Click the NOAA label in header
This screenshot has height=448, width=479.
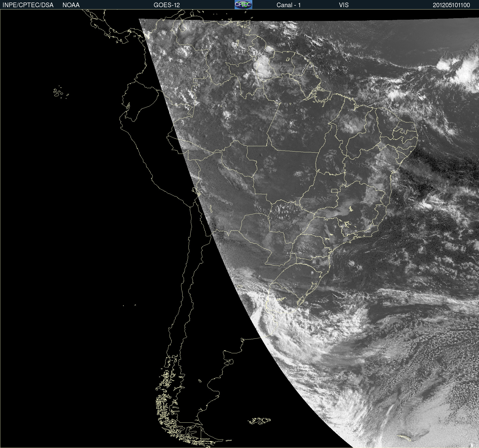pyautogui.click(x=71, y=5)
